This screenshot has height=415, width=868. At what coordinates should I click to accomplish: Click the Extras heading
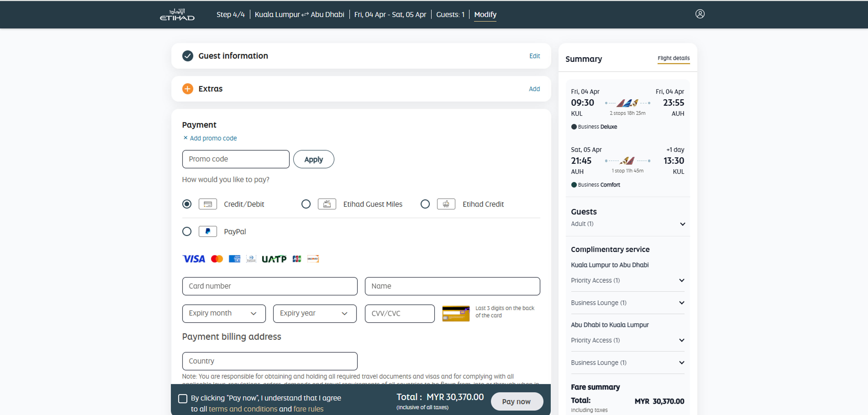click(211, 89)
